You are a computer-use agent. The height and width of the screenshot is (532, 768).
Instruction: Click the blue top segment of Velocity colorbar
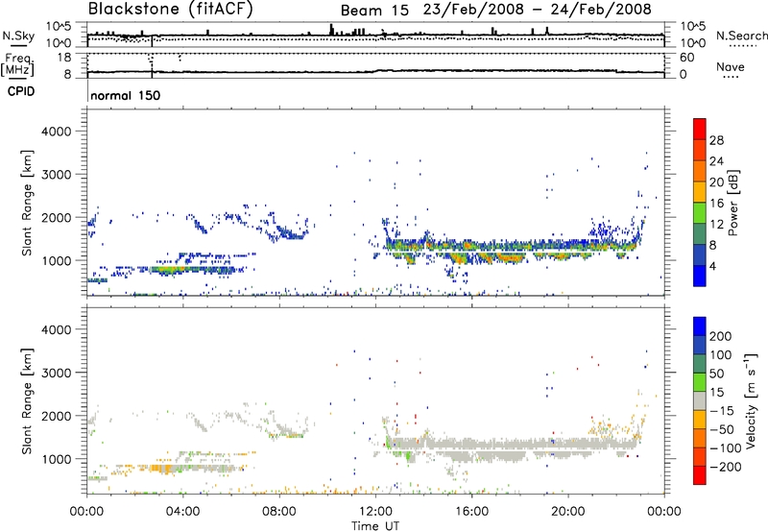pyautogui.click(x=700, y=326)
